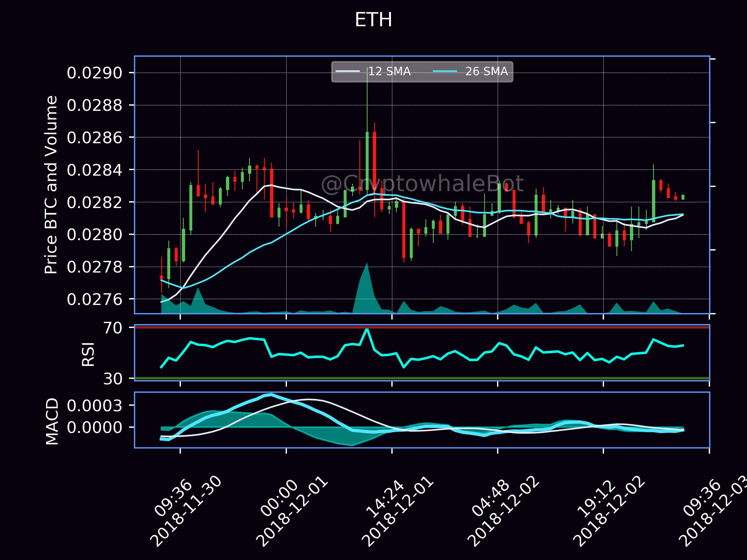
Task: Click the RSI axis title
Action: pos(88,354)
